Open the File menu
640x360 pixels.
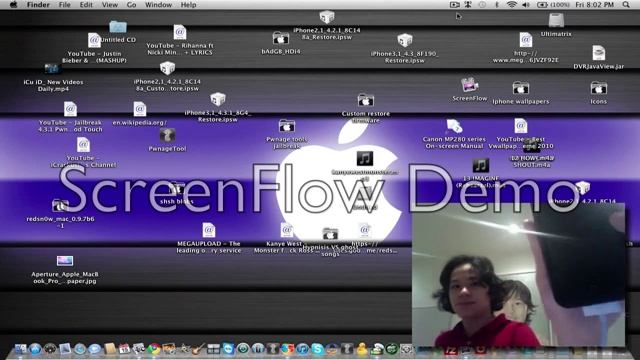[64, 4]
